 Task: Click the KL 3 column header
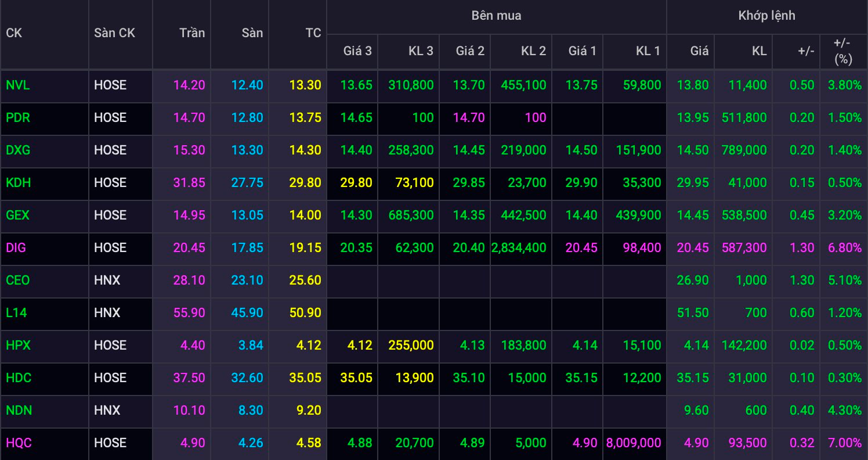(x=421, y=51)
